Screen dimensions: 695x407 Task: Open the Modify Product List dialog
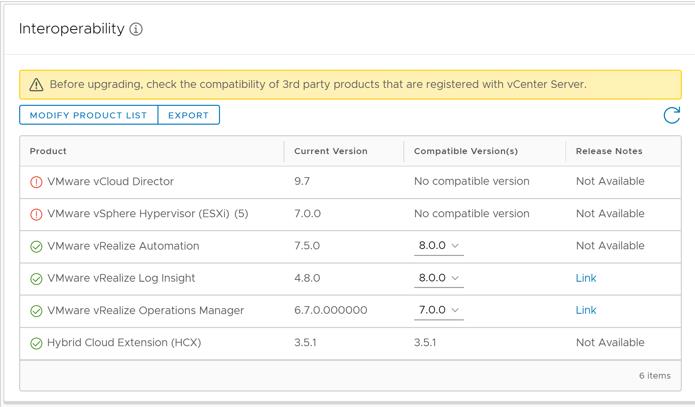point(88,115)
